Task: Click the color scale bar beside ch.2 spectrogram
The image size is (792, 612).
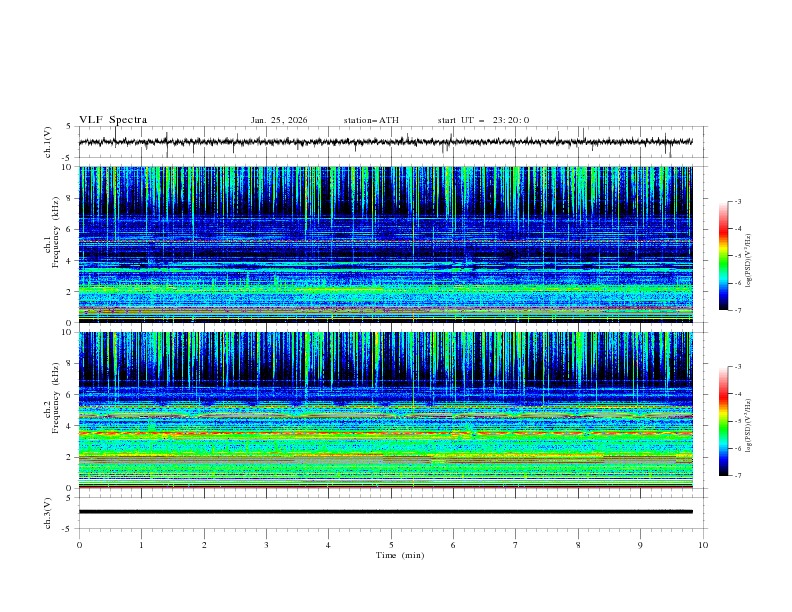Action: 724,421
